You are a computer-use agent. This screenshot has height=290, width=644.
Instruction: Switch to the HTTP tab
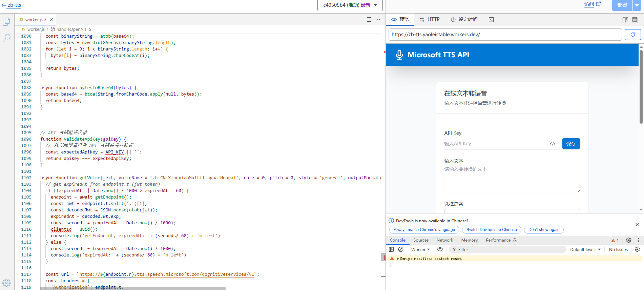430,20
